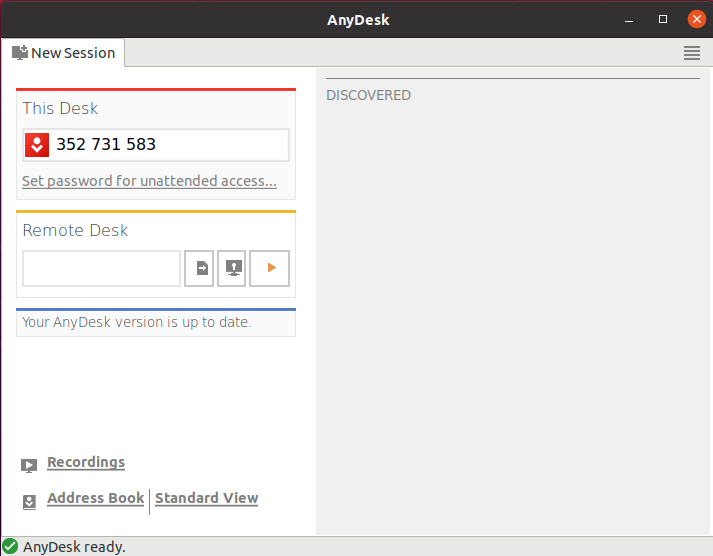
Task: Close the AnyDesk window
Action: pos(697,19)
